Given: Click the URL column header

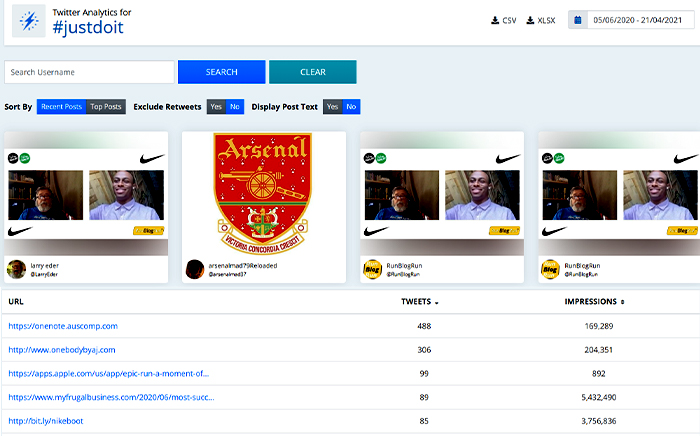Looking at the screenshot, I should [x=16, y=302].
